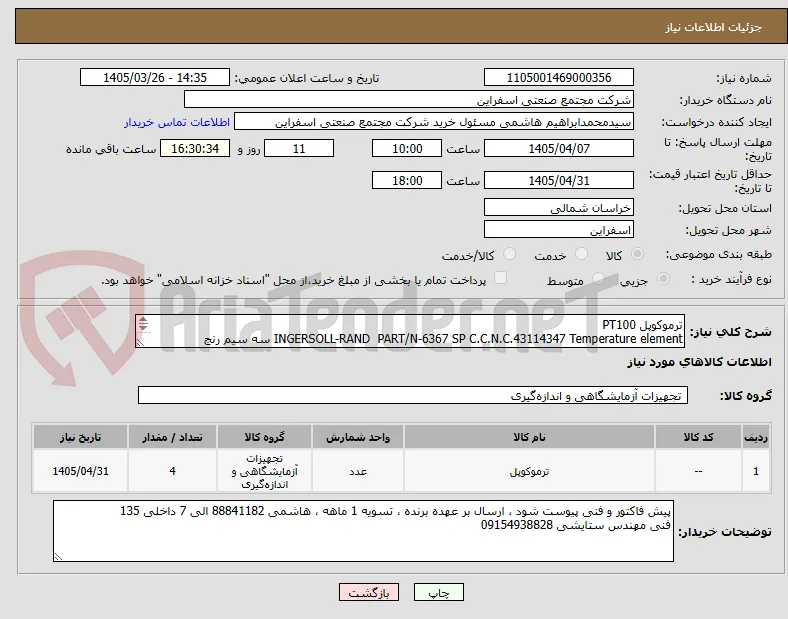Click the quantity cell showing 4
Screen dimensions: 788x619
coord(172,471)
